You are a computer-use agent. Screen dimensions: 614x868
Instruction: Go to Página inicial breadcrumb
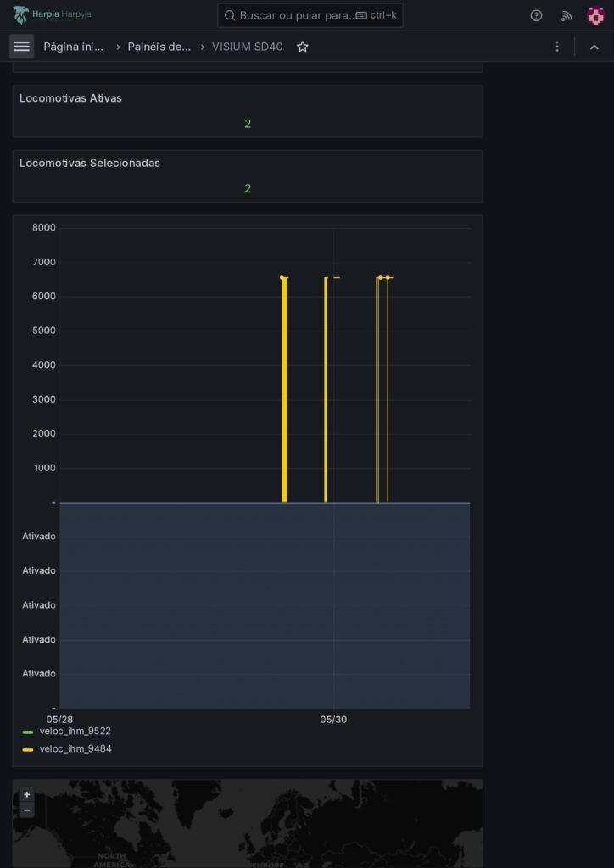click(74, 47)
